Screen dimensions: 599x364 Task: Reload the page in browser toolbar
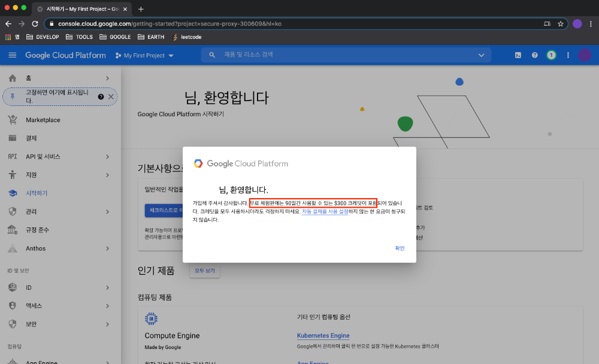(x=35, y=24)
